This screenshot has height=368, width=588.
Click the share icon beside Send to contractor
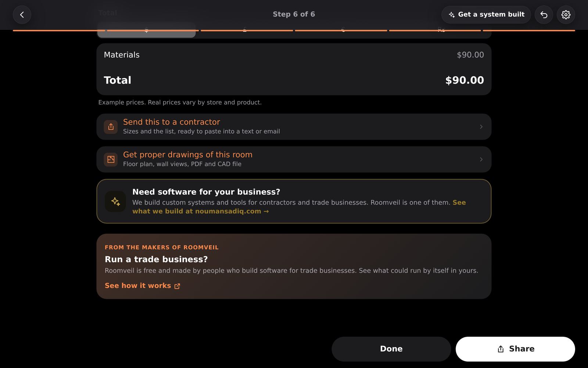coord(111,127)
